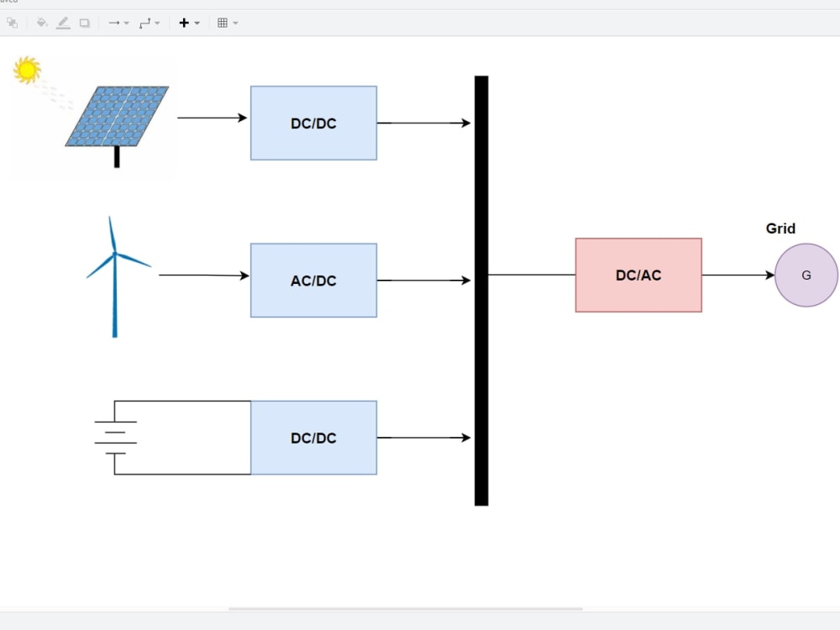The height and width of the screenshot is (630, 840).
Task: Select the battery symbol shape
Action: coord(115,435)
